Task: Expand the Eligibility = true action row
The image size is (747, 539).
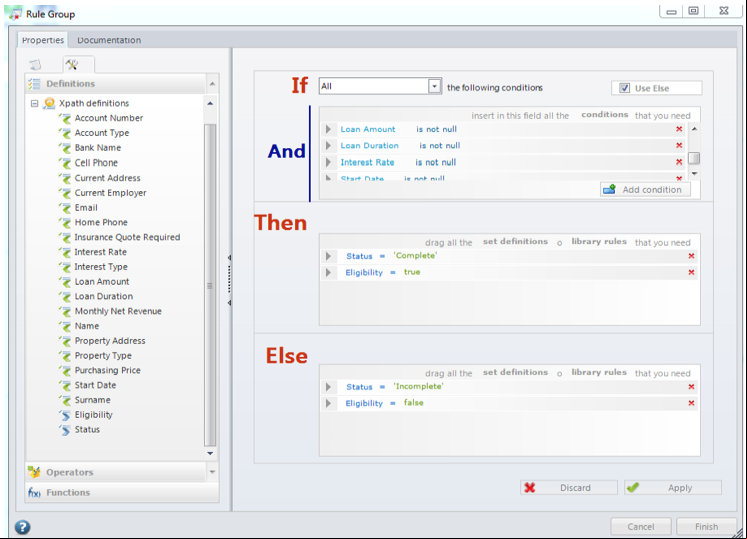Action: click(328, 272)
